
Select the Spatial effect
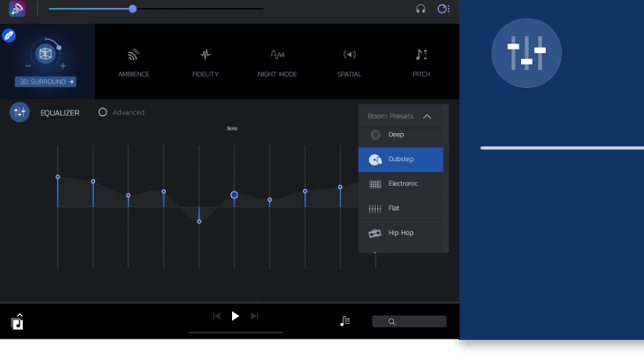point(349,63)
